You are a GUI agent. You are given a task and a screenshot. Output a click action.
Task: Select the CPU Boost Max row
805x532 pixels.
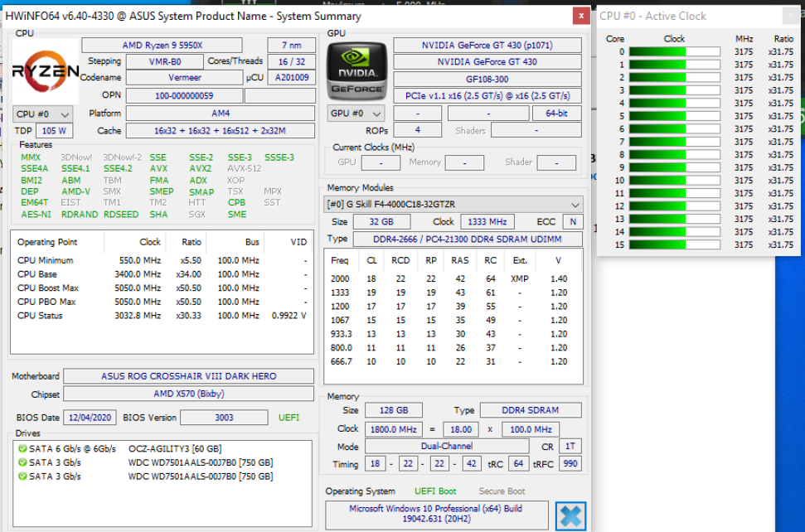pos(162,288)
